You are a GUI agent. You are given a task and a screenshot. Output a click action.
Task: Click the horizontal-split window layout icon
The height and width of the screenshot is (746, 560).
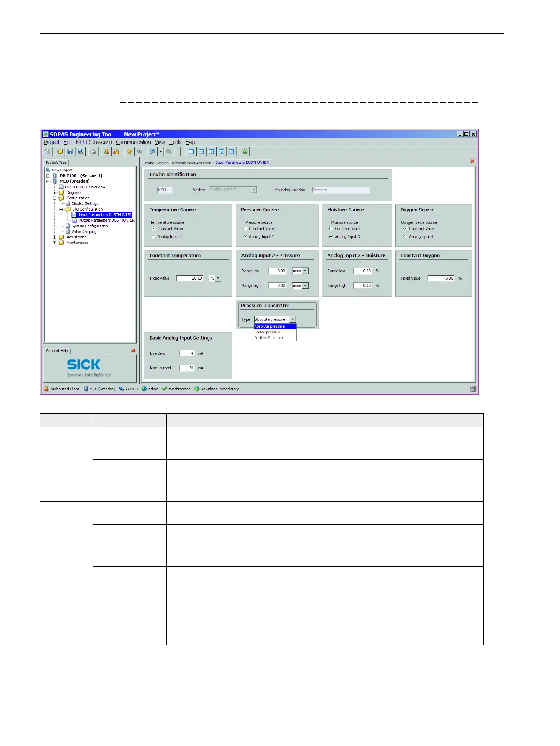coord(201,152)
